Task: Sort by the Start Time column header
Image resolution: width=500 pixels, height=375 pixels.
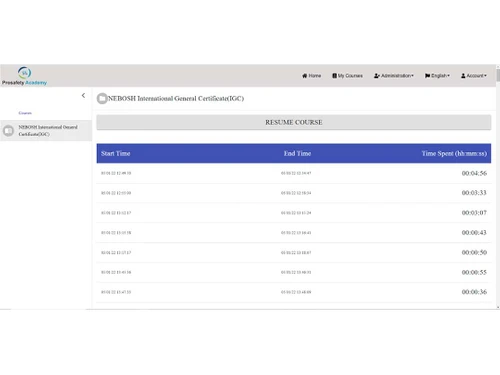Action: coord(116,153)
